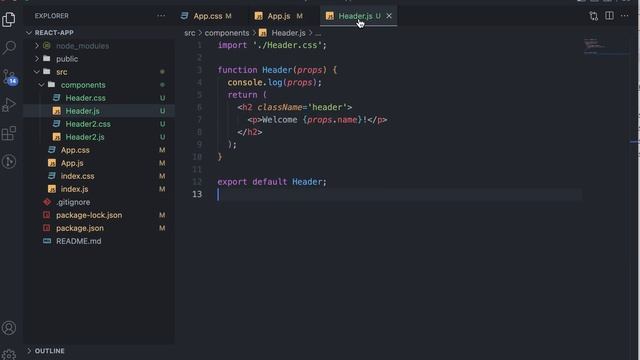
Task: Expand the OUTLINE section
Action: pyautogui.click(x=49, y=351)
